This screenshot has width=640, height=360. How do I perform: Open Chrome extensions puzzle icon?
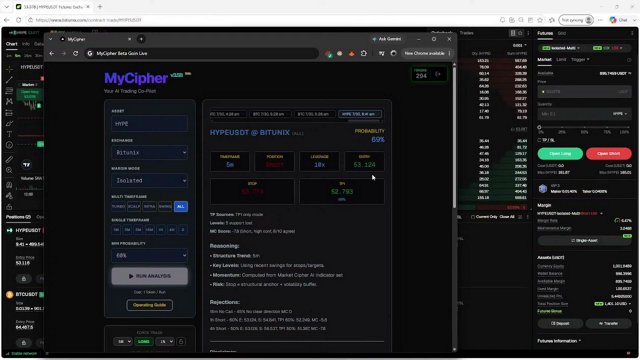[x=364, y=53]
